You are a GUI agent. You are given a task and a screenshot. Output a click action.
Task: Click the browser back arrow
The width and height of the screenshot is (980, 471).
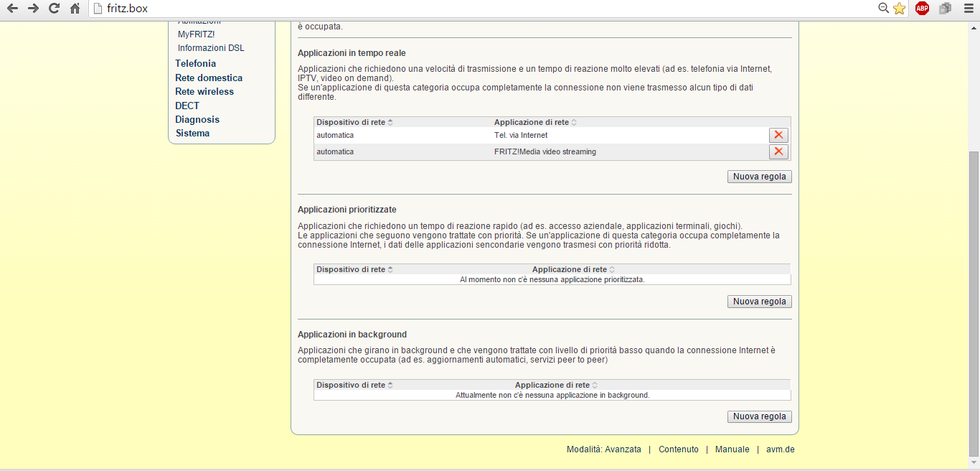pyautogui.click(x=12, y=9)
